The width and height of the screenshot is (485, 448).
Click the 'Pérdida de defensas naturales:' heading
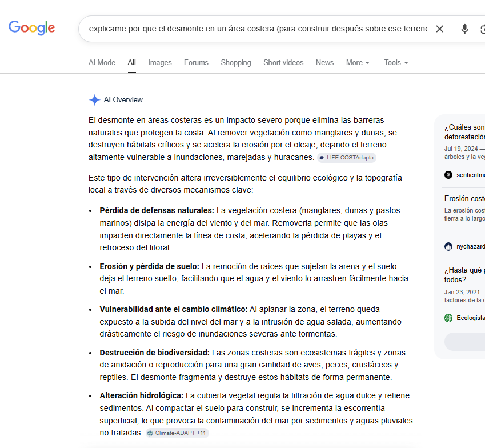(x=157, y=210)
